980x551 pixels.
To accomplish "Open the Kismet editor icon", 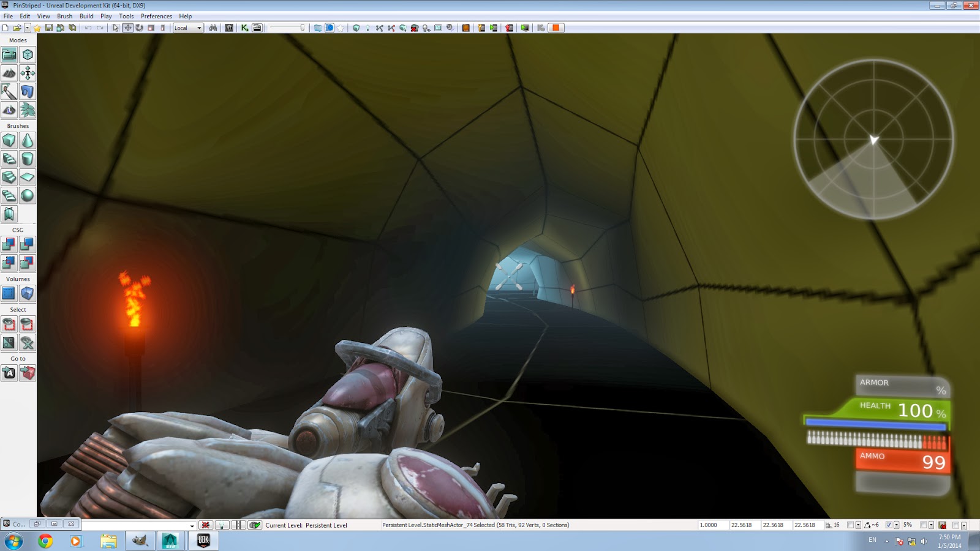I will pyautogui.click(x=244, y=28).
